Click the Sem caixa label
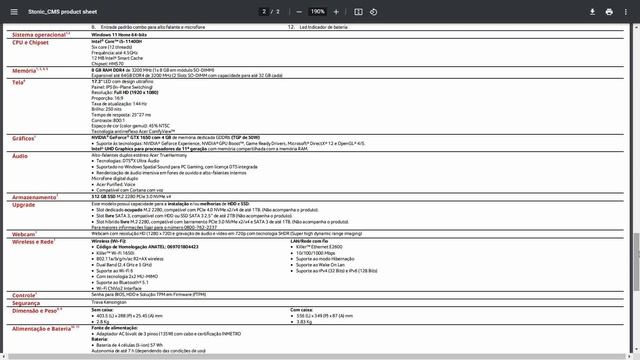The height and width of the screenshot is (360, 640). point(102,310)
